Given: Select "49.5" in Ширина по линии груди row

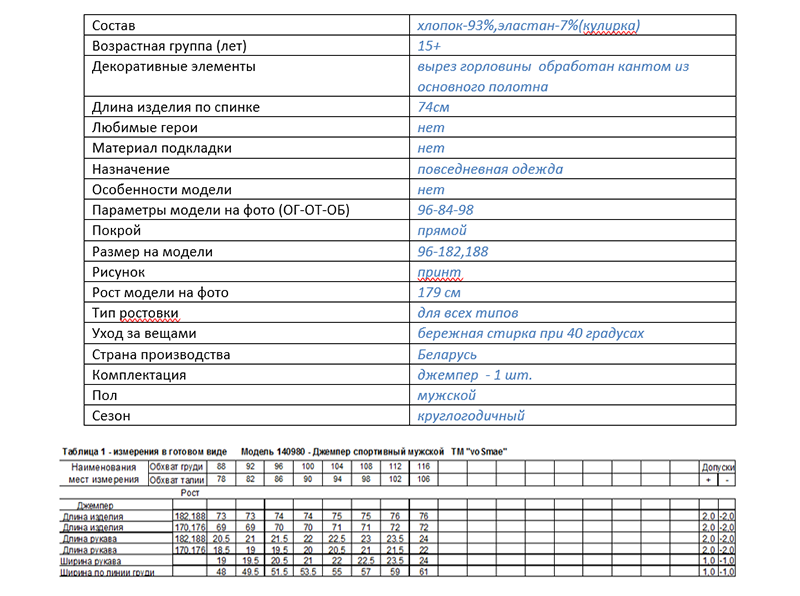Looking at the screenshot, I should 250,572.
